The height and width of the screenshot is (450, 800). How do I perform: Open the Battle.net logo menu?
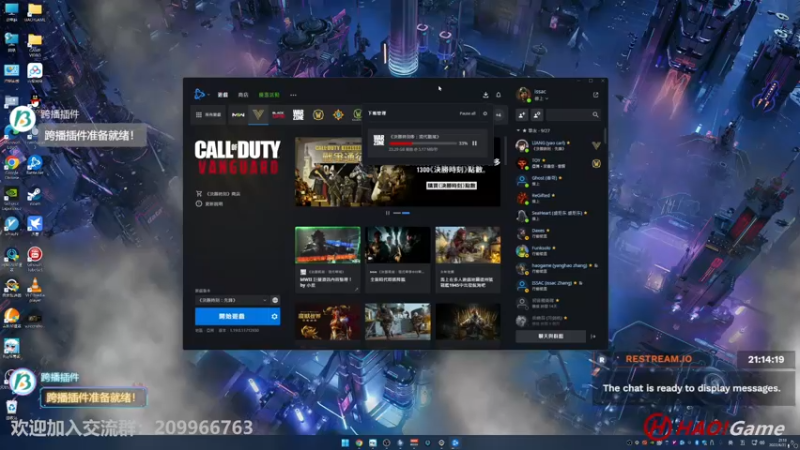point(199,94)
